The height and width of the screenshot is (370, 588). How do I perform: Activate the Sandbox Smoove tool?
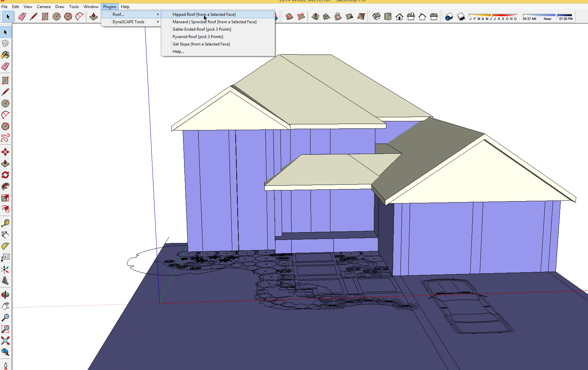click(x=315, y=17)
